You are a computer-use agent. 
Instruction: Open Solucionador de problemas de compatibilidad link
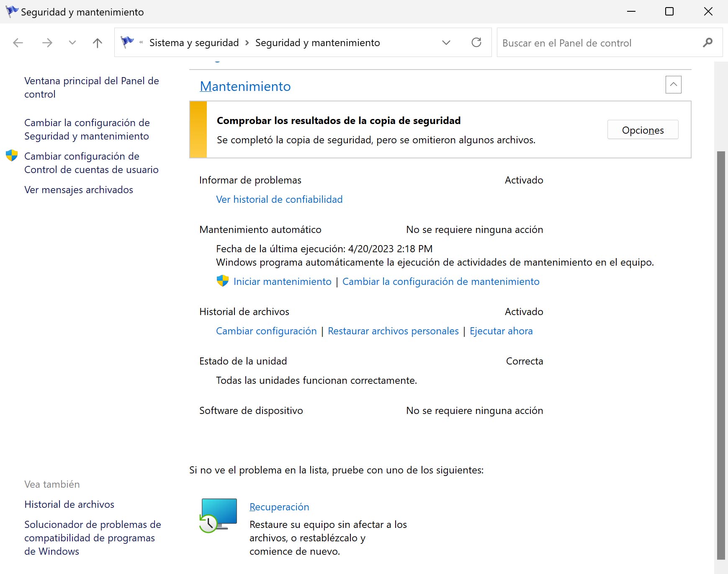[x=93, y=538]
